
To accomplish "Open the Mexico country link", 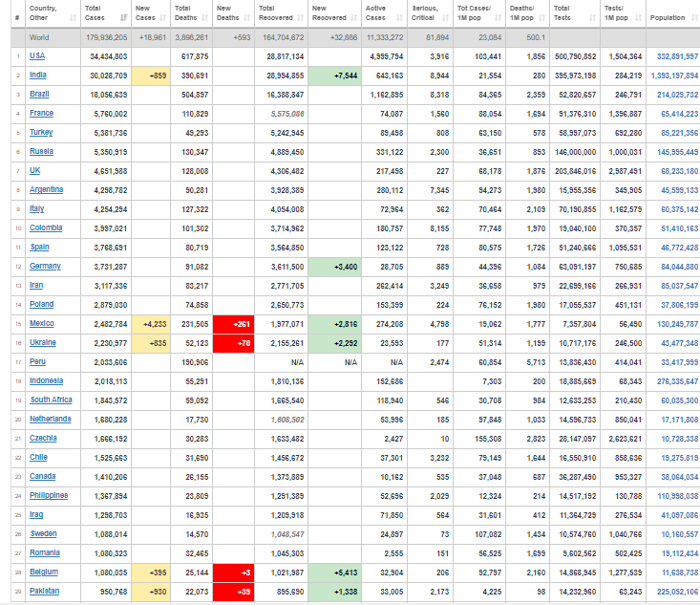I will pyautogui.click(x=41, y=323).
